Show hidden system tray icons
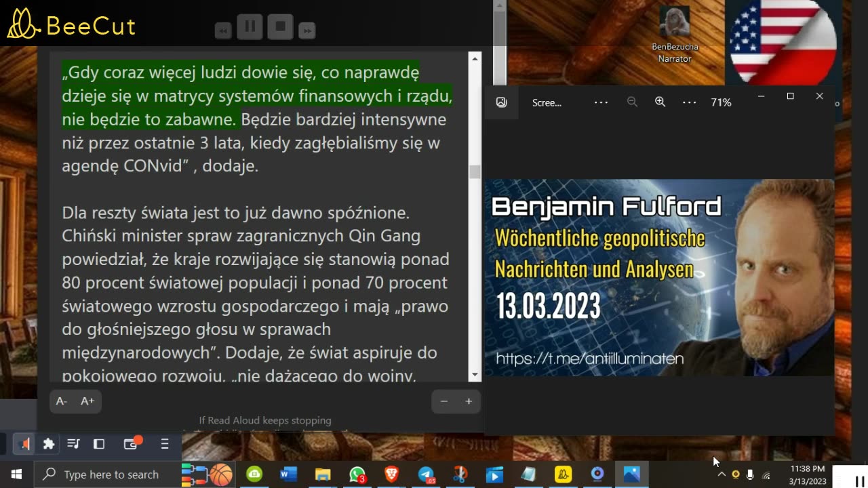The height and width of the screenshot is (488, 868). [722, 475]
